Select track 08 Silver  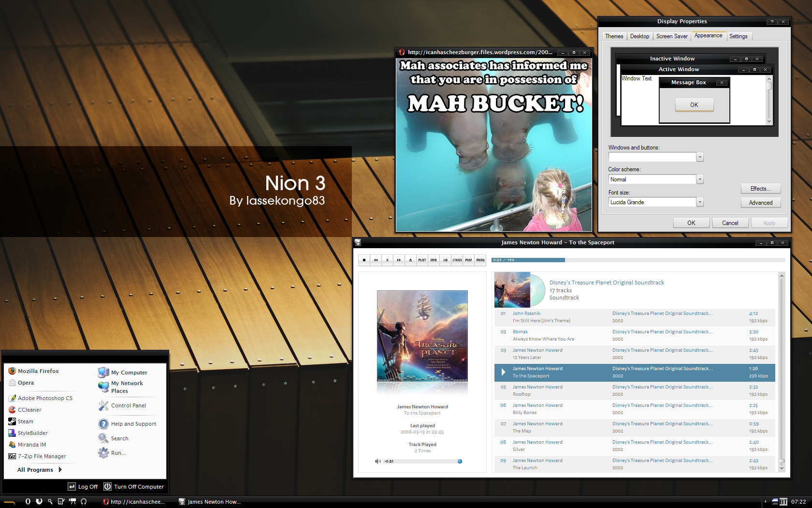(x=635, y=446)
